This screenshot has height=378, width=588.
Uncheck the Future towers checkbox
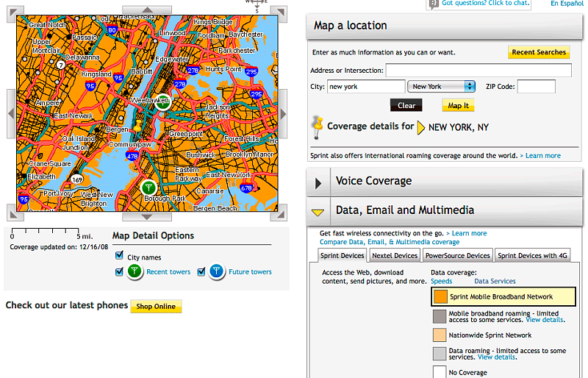(x=201, y=271)
